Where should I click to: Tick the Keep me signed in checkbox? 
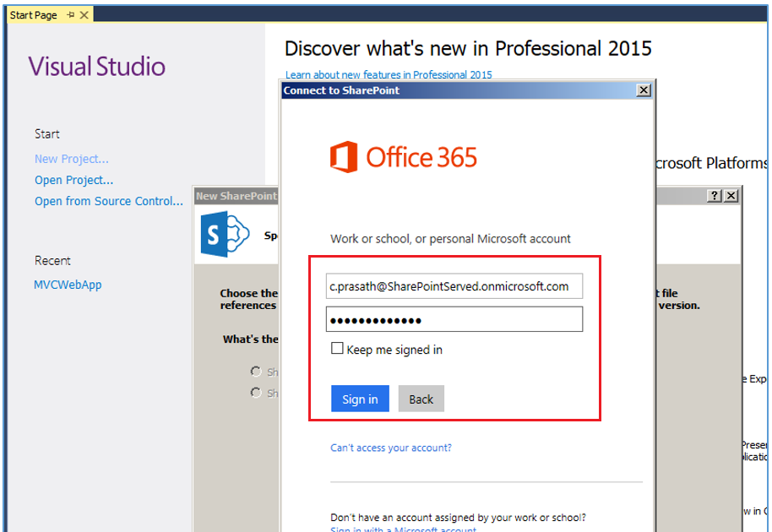click(337, 349)
